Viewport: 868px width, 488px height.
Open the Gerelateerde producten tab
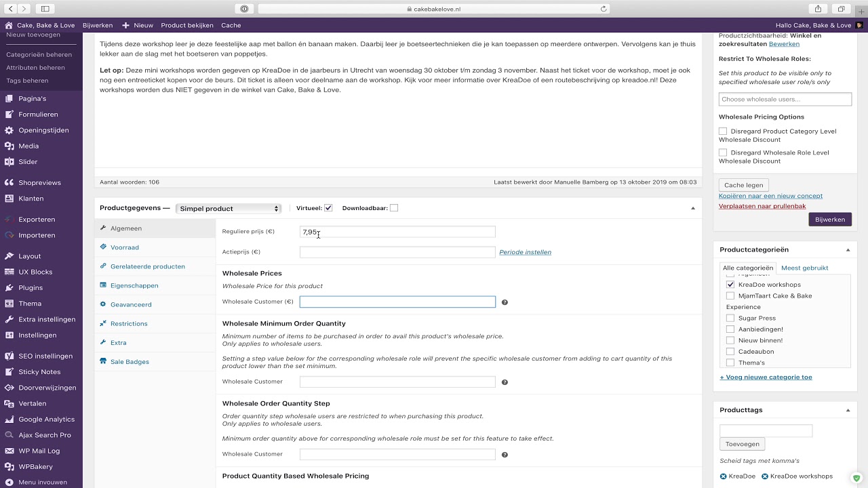click(x=155, y=266)
